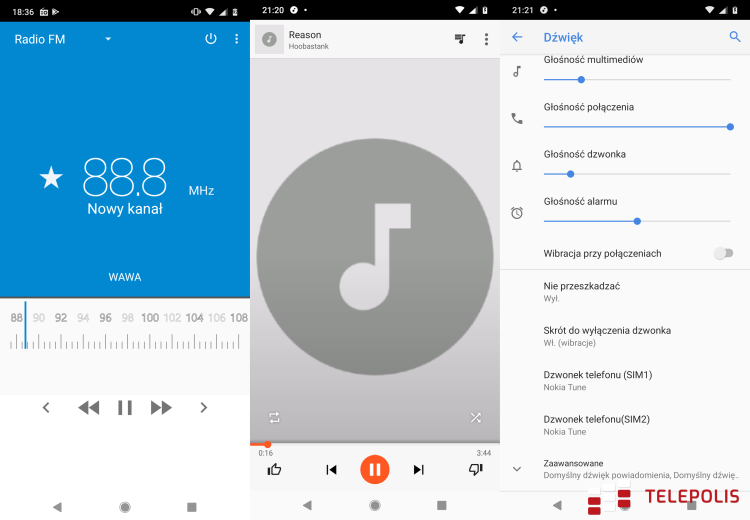Select the Nowy kanał label
The height and width of the screenshot is (520, 750).
125,209
